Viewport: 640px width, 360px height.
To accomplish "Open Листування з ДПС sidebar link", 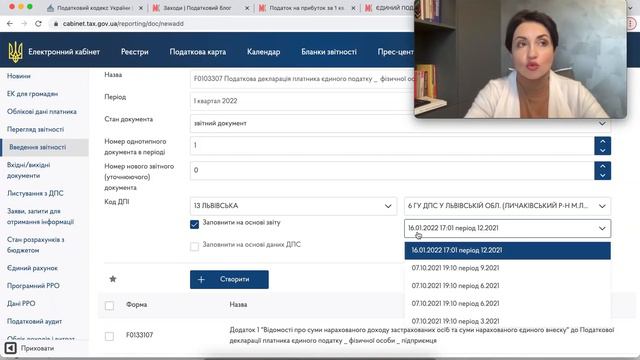I will (35, 193).
